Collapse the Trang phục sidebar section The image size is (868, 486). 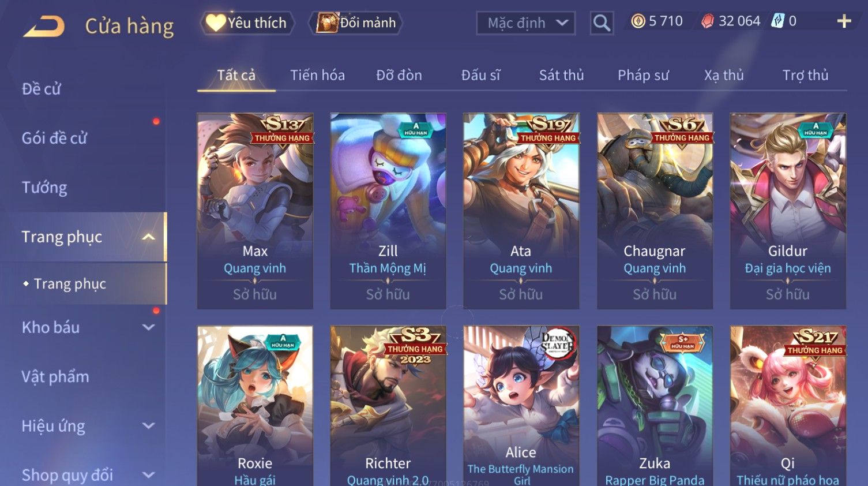pyautogui.click(x=149, y=237)
